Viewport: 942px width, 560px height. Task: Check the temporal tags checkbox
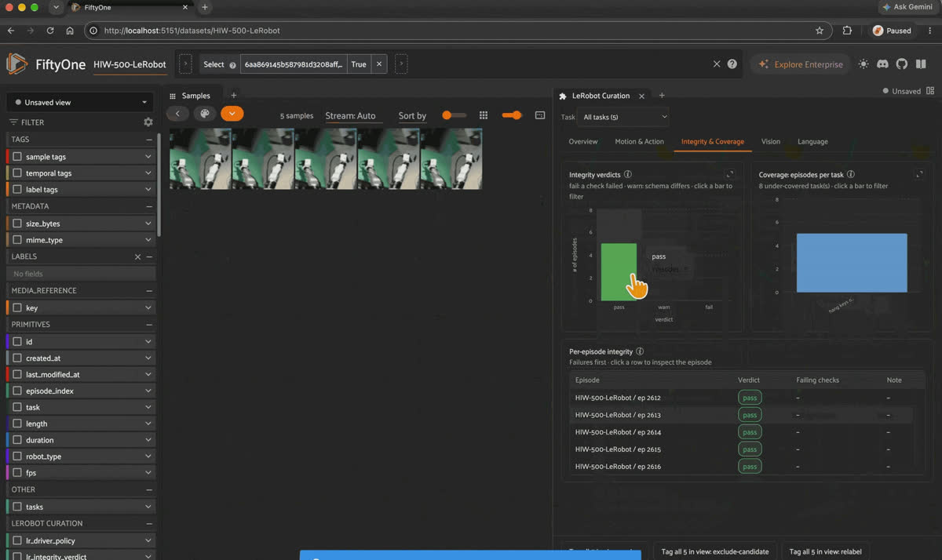[17, 173]
